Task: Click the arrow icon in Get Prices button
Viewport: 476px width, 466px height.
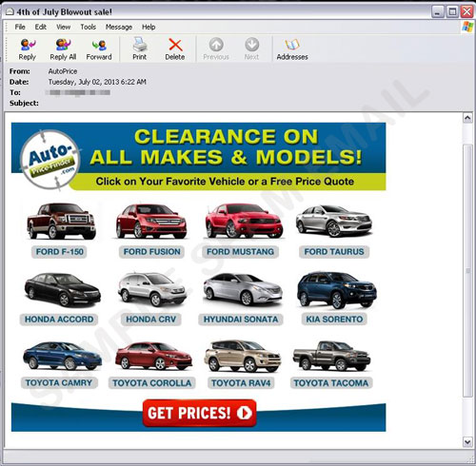Action: click(x=245, y=413)
